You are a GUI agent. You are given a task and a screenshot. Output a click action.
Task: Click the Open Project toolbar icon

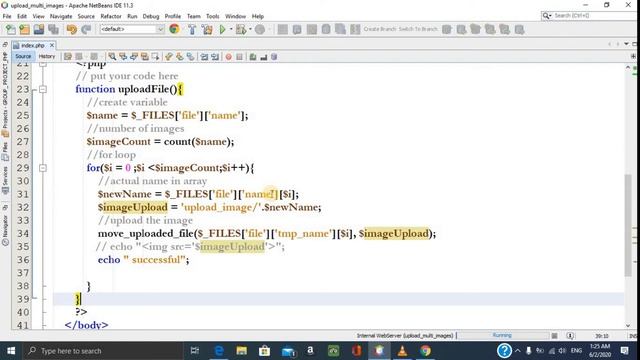(x=39, y=29)
